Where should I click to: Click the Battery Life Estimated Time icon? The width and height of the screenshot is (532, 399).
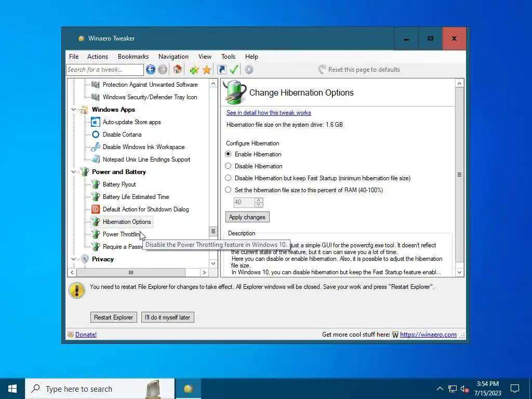point(96,197)
